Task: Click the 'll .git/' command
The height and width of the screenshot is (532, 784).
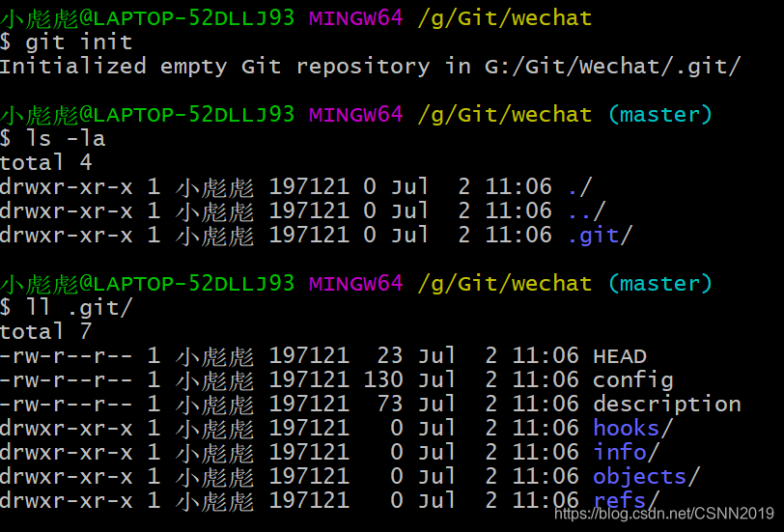Action: point(79,307)
